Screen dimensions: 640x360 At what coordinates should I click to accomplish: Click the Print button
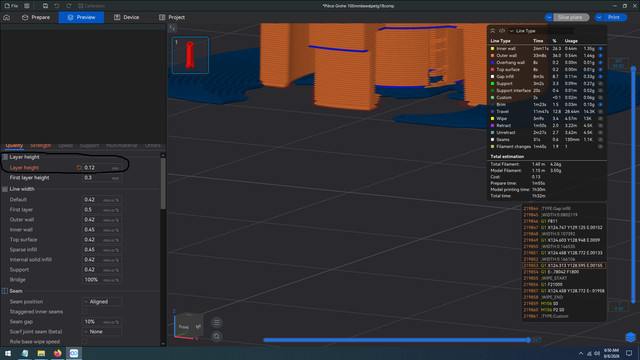[x=613, y=17]
